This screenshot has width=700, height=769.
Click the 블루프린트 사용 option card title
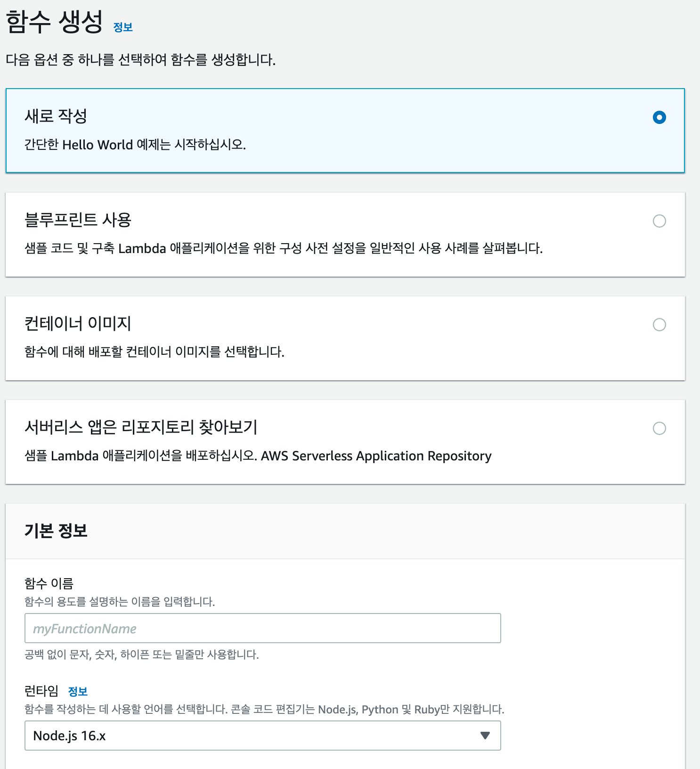click(78, 220)
